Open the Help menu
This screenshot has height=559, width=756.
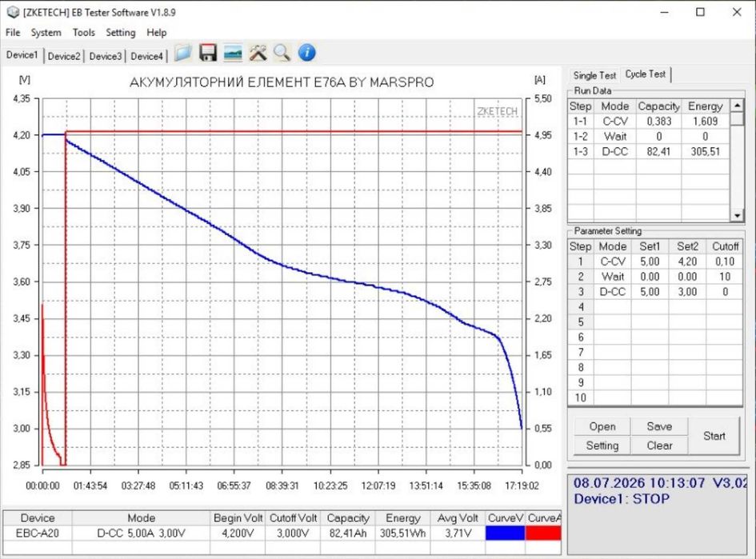(157, 32)
